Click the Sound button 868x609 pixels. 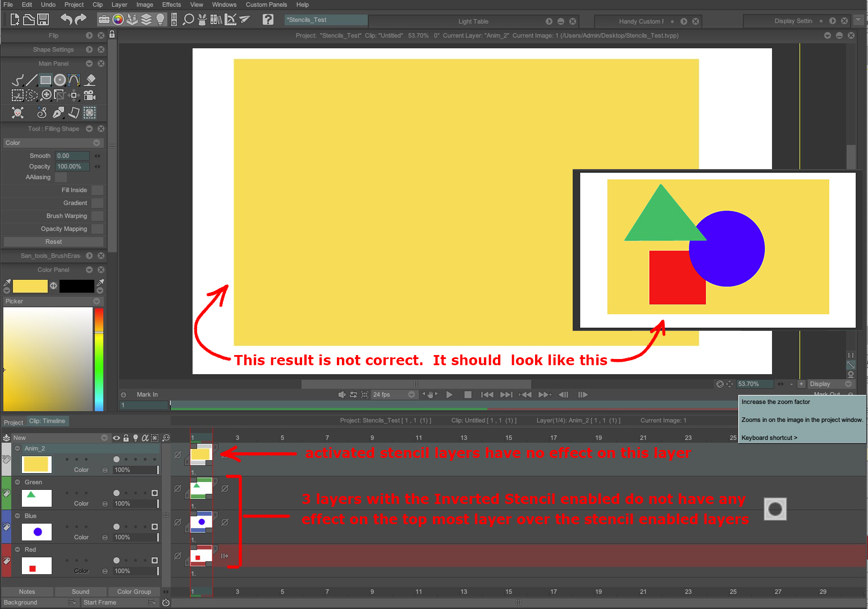pos(80,592)
